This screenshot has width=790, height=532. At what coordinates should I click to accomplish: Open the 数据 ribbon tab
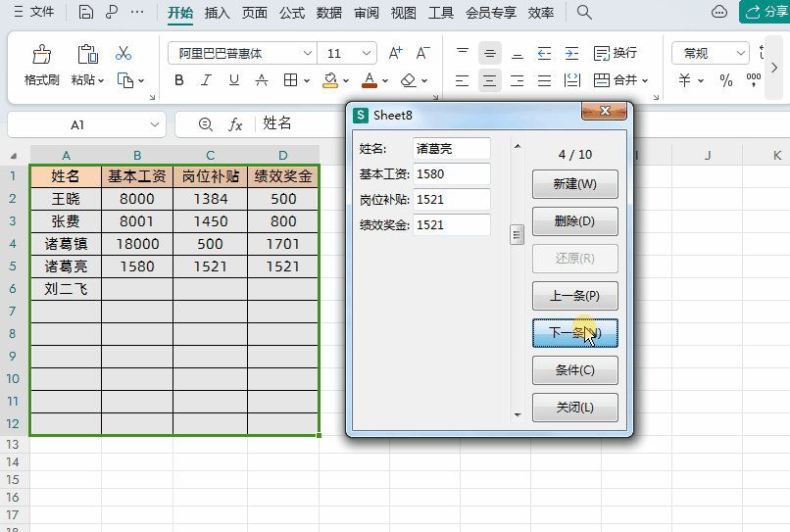tap(329, 13)
